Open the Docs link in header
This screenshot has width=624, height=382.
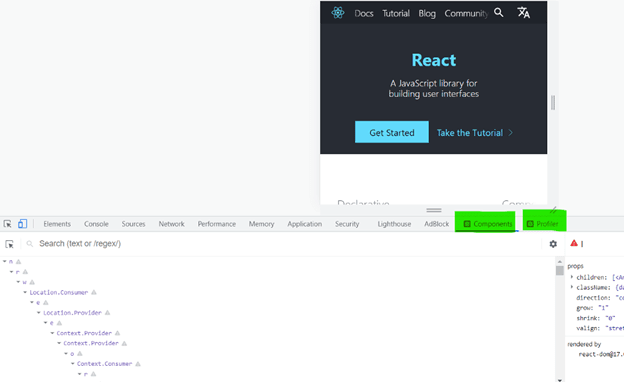pos(364,14)
